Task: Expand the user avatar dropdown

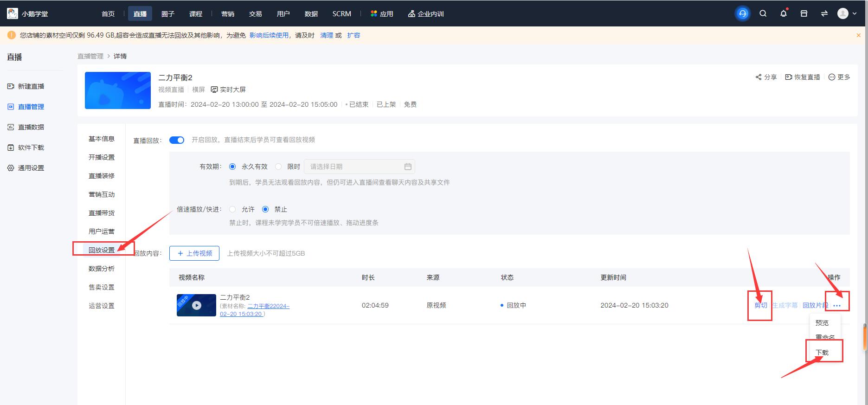Action: click(x=847, y=13)
